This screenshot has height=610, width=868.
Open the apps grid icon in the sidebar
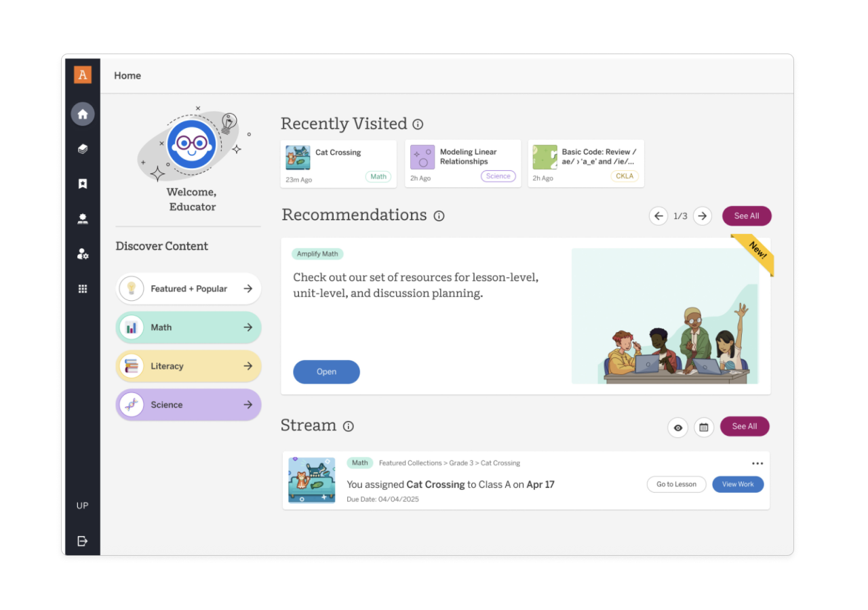click(83, 289)
